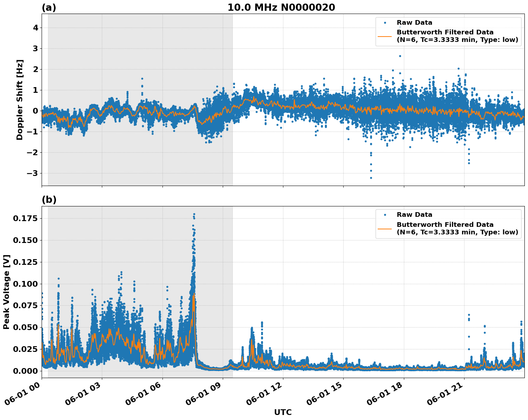This screenshot has height=420, width=528.
Task: Expand the subplot label (b)
Action: [x=49, y=200]
